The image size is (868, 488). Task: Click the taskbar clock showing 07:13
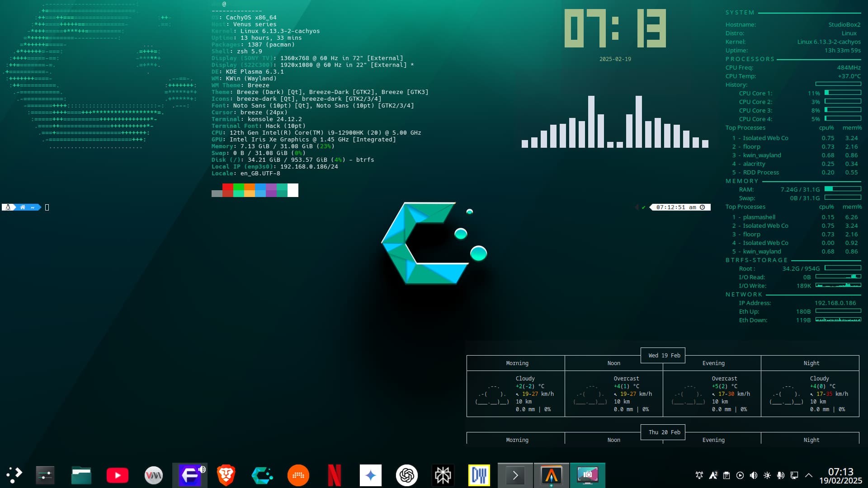click(x=840, y=475)
